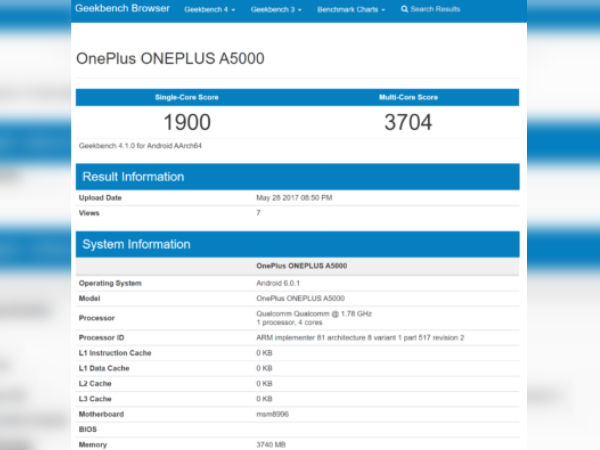The width and height of the screenshot is (600, 450).
Task: Select the multi-core score 3704
Action: click(408, 122)
